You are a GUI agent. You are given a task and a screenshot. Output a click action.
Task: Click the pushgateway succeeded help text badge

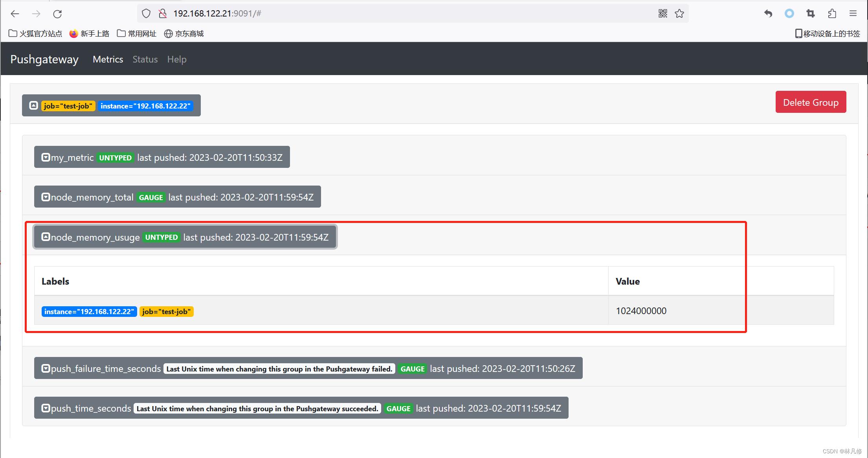(x=257, y=408)
